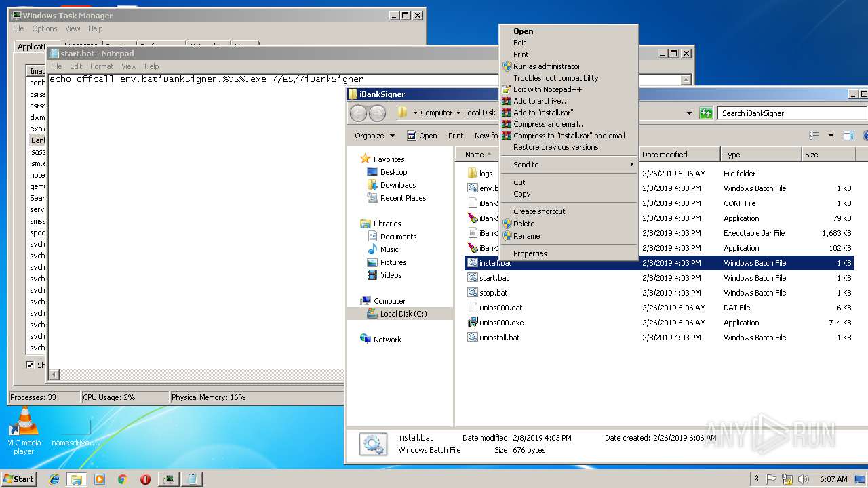Screen dimensions: 868x488
Task: Expand the view options dropdown arrow
Action: (x=831, y=136)
